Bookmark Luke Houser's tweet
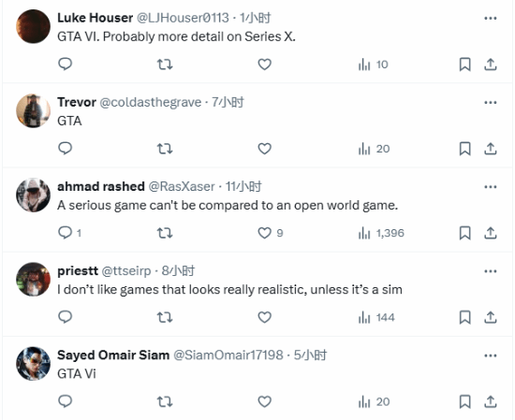Screen dimensions: 515x420 (x=464, y=65)
